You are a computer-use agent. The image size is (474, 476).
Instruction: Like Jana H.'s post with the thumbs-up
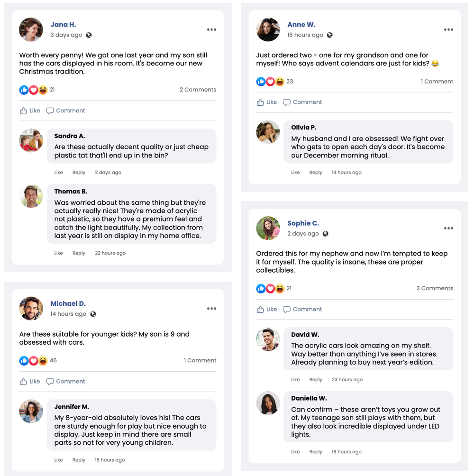point(30,111)
